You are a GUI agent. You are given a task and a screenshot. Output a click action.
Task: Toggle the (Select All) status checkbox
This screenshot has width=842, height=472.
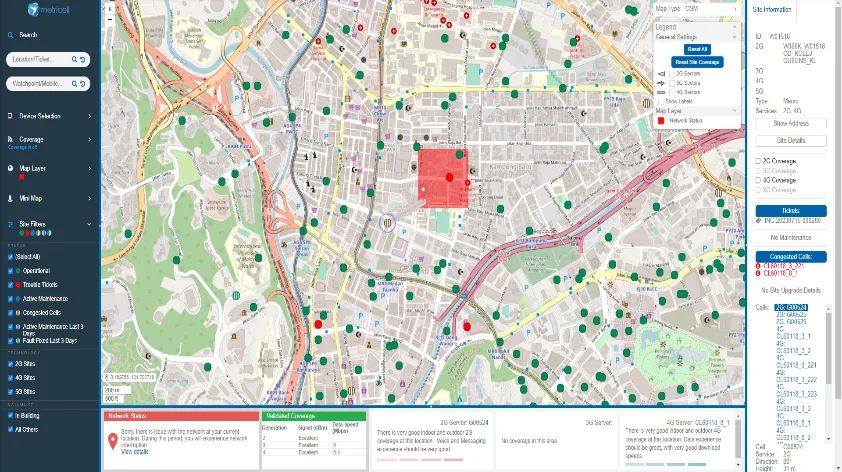coord(10,257)
